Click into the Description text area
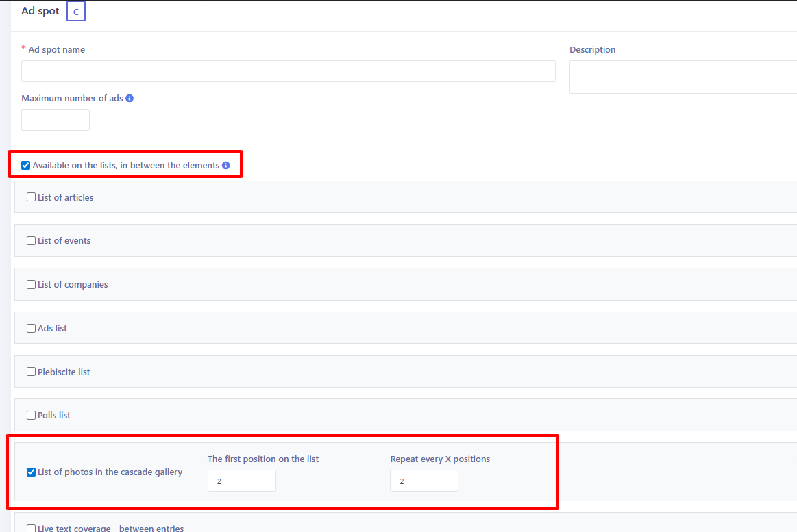This screenshot has height=532, width=797. pos(683,77)
